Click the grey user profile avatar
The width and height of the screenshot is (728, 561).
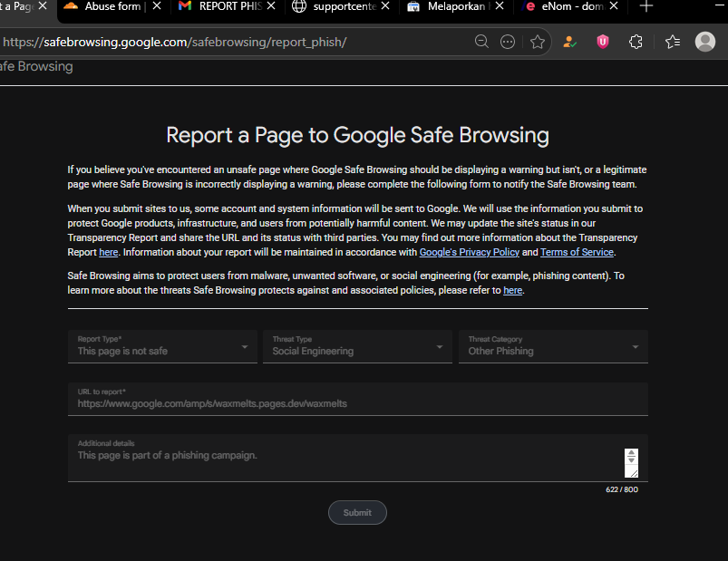pyautogui.click(x=704, y=42)
